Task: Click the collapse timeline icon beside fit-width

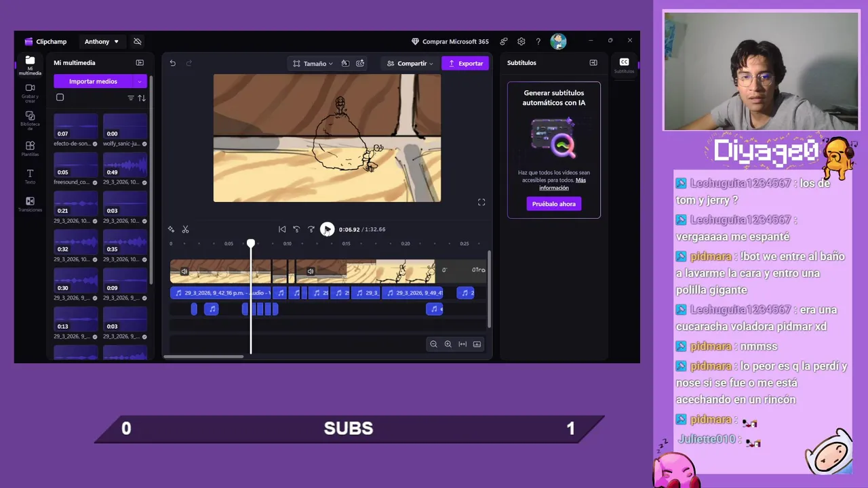Action: [477, 344]
